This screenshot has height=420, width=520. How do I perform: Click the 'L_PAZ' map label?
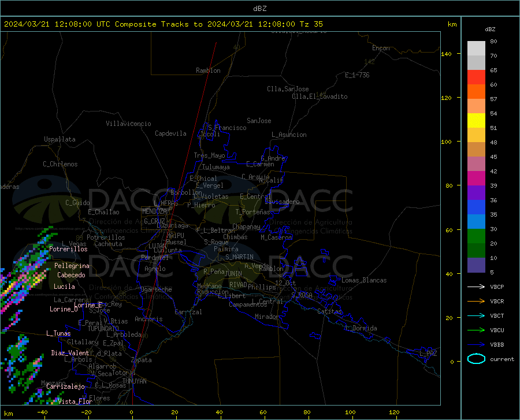click(x=429, y=354)
